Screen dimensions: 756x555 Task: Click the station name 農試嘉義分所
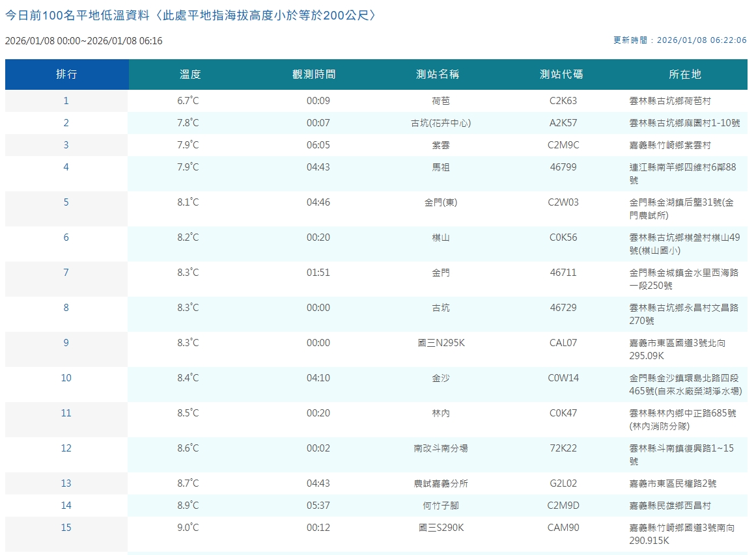441,483
